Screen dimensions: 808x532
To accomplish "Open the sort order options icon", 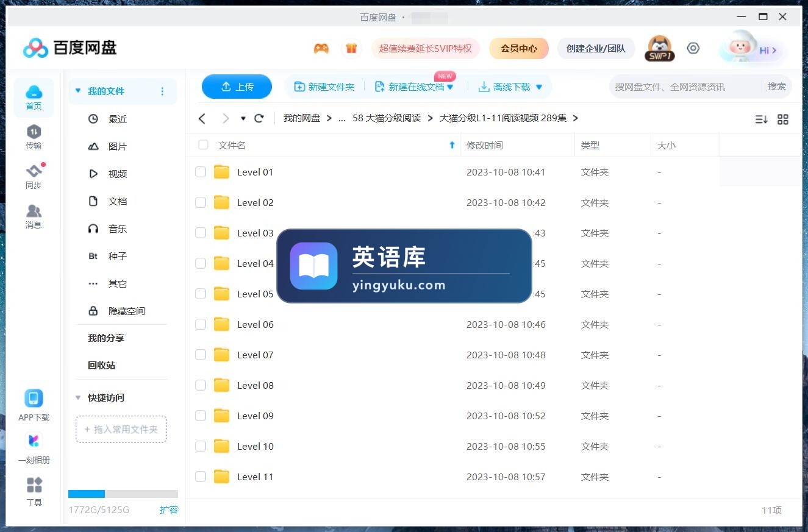I will coord(761,119).
